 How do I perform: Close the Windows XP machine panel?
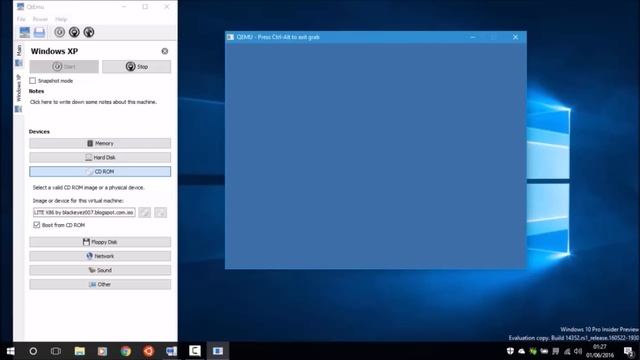click(165, 51)
